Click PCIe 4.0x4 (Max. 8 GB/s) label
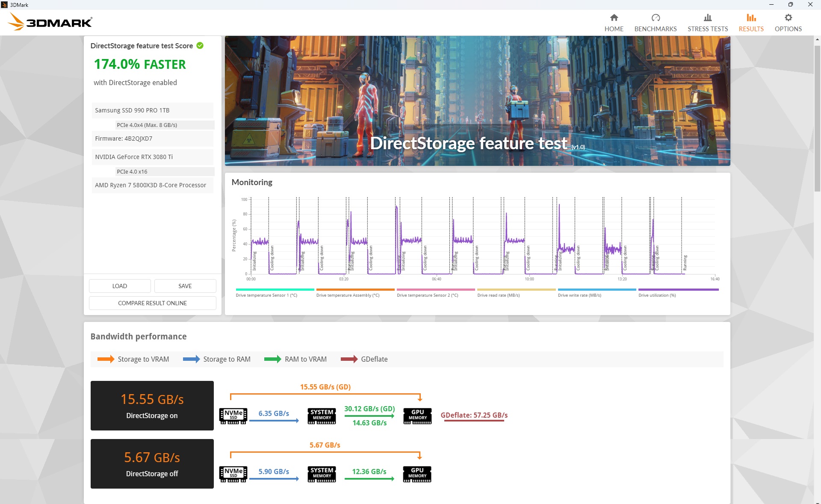The width and height of the screenshot is (821, 504). click(165, 125)
